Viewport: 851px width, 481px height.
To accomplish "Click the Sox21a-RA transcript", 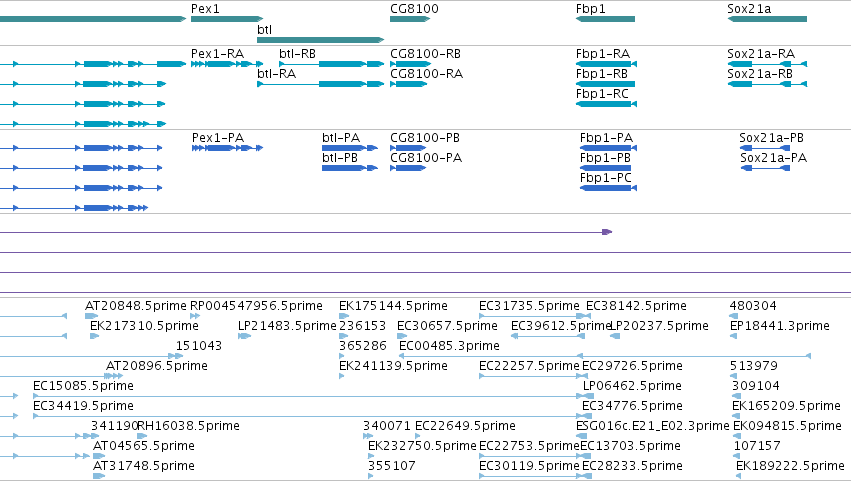I will pyautogui.click(x=767, y=64).
